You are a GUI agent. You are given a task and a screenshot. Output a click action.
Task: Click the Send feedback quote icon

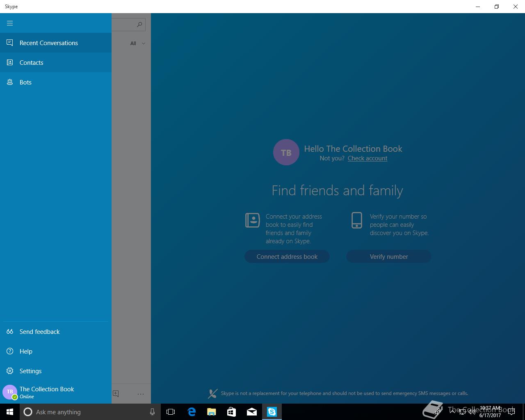[x=10, y=331]
